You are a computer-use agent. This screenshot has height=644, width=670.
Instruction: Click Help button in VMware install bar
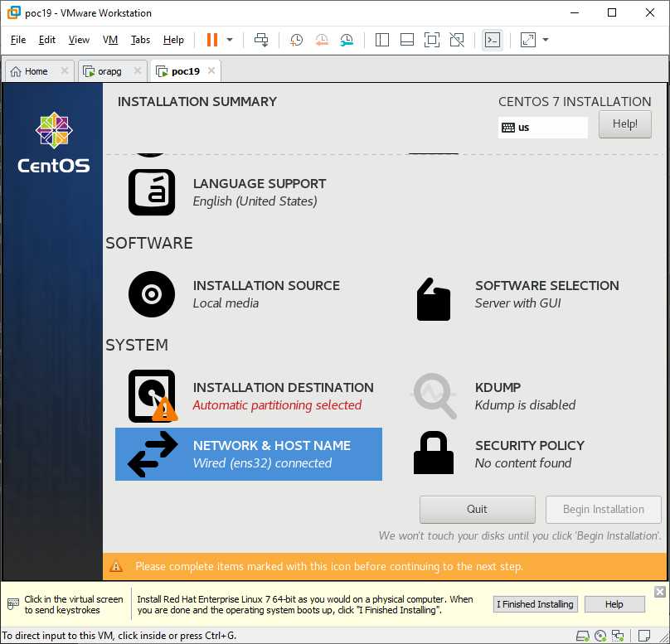tap(614, 604)
